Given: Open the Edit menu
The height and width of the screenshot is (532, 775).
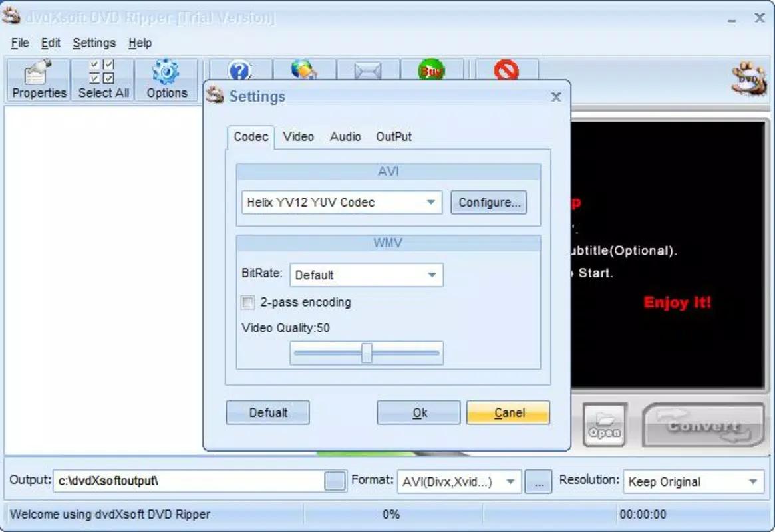Looking at the screenshot, I should point(51,43).
